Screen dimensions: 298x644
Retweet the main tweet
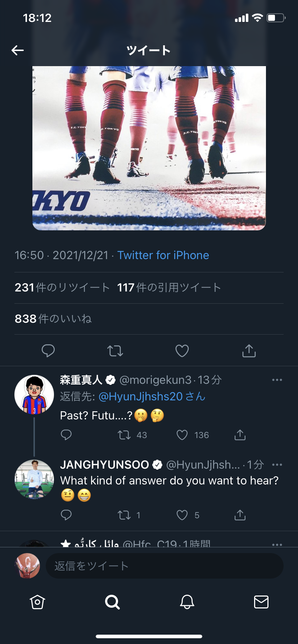115,350
